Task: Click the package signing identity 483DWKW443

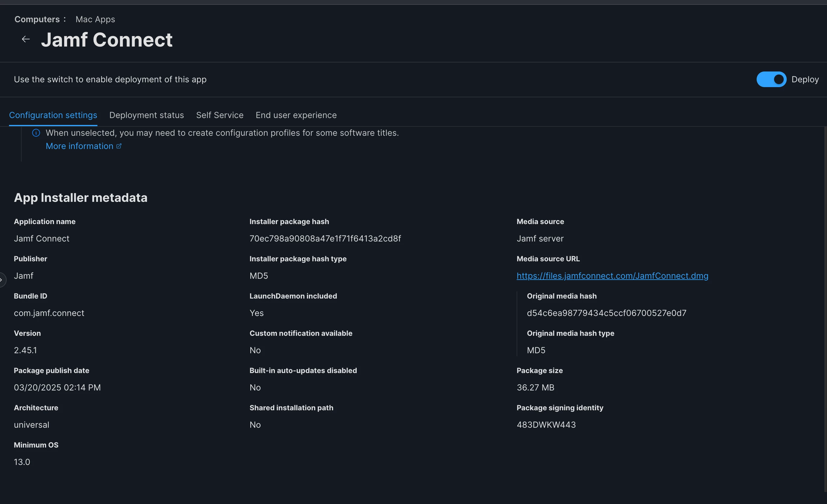Action: pyautogui.click(x=546, y=424)
